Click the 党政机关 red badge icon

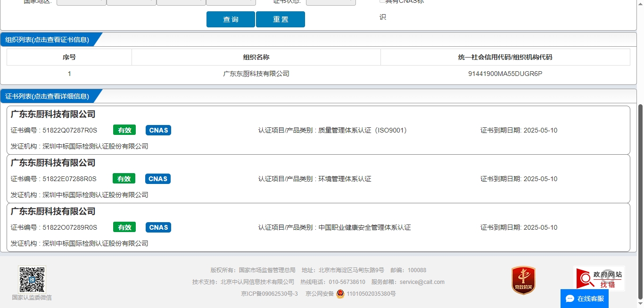click(x=523, y=281)
